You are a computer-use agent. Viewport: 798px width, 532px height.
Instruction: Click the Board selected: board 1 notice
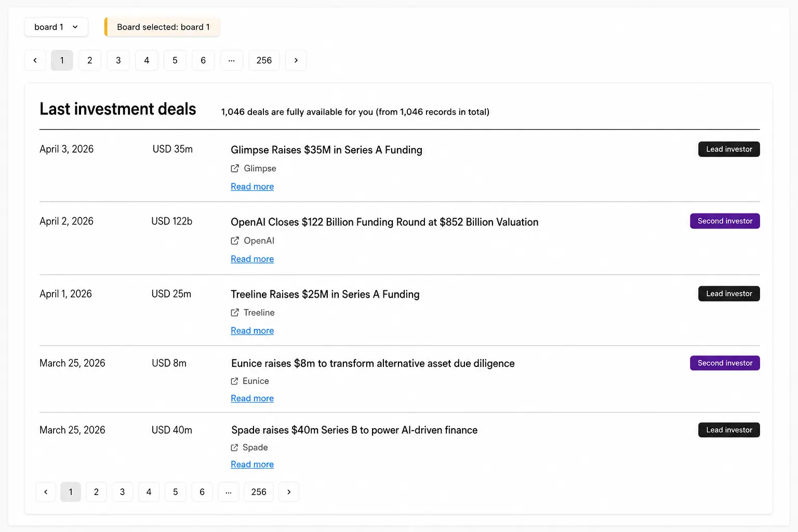(x=162, y=27)
